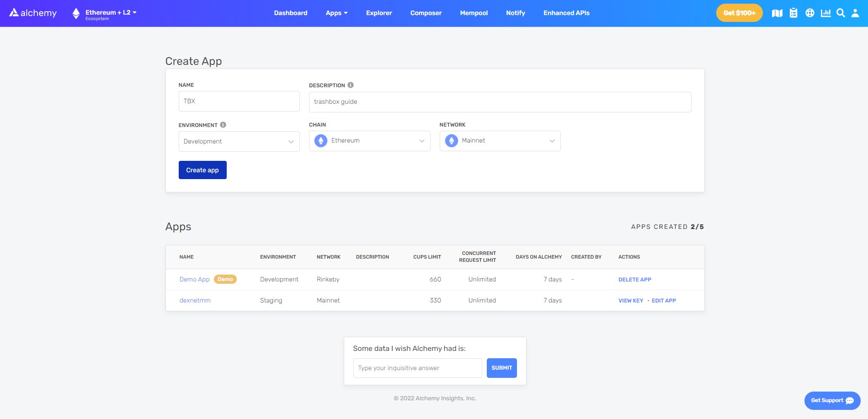Open the Ethereum + L2 ecosystem switcher

coord(105,14)
